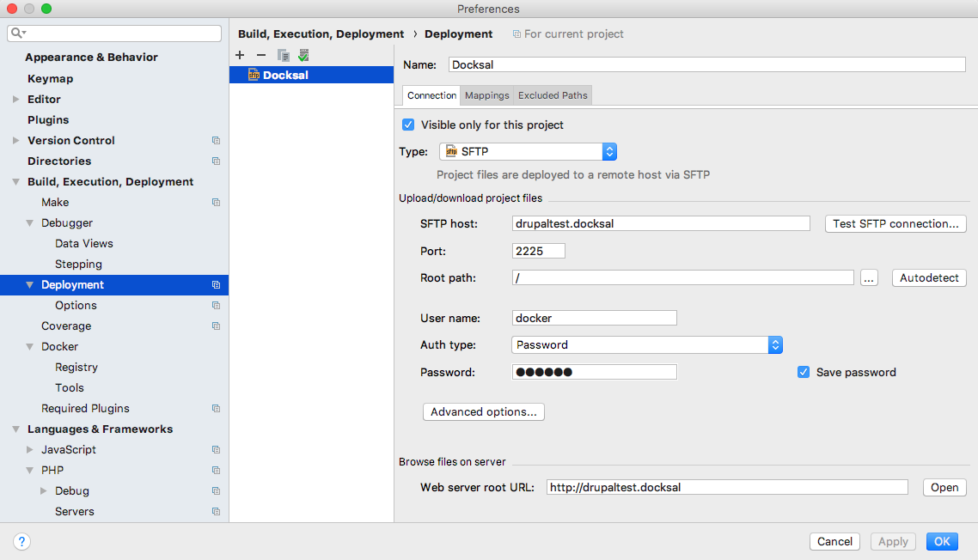Click the use as default server icon
The height and width of the screenshot is (560, 978).
pos(303,55)
